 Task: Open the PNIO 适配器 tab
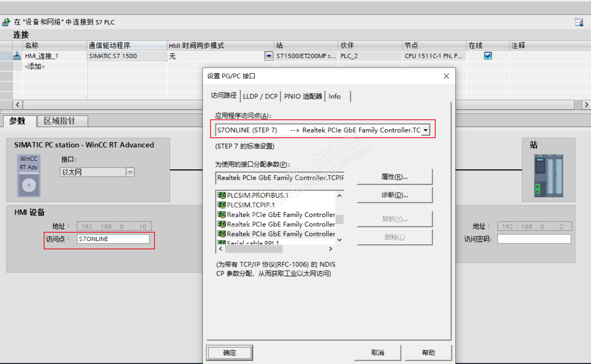pos(303,96)
